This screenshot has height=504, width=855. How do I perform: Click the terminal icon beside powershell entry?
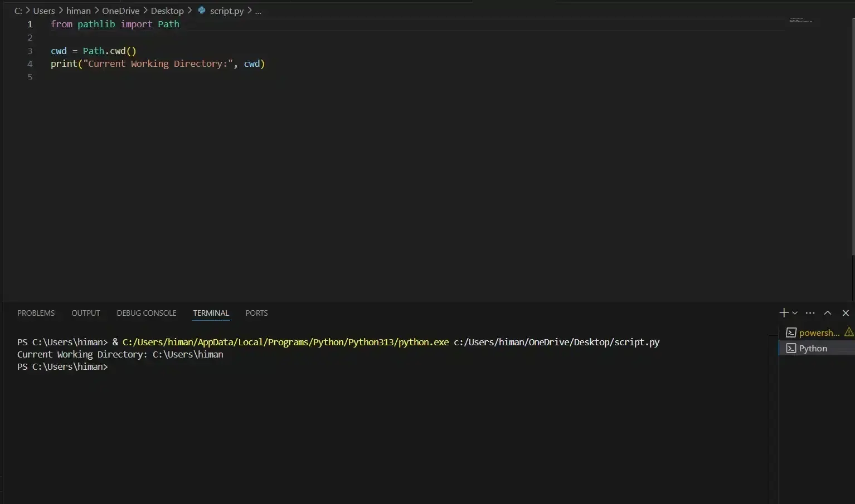791,332
